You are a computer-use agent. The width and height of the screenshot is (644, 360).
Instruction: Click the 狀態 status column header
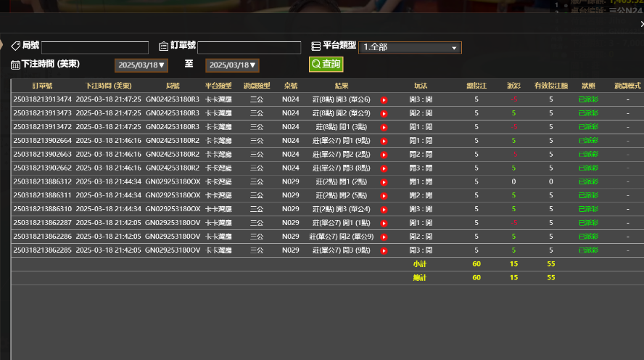[x=588, y=86]
